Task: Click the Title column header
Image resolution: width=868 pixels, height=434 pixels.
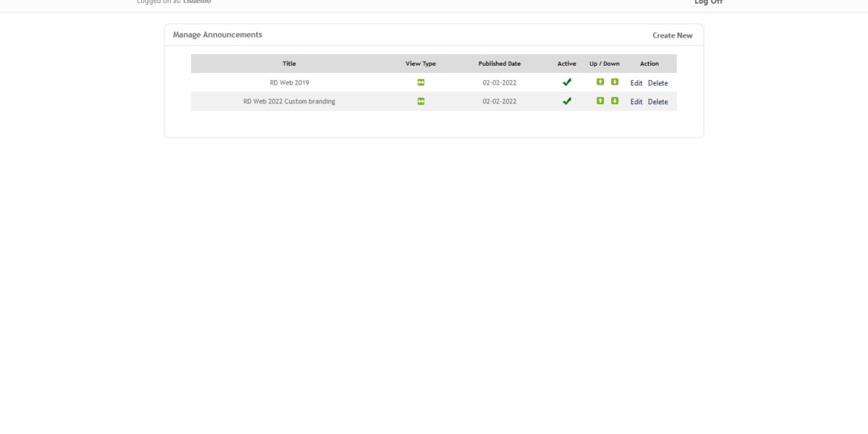Action: [289, 64]
